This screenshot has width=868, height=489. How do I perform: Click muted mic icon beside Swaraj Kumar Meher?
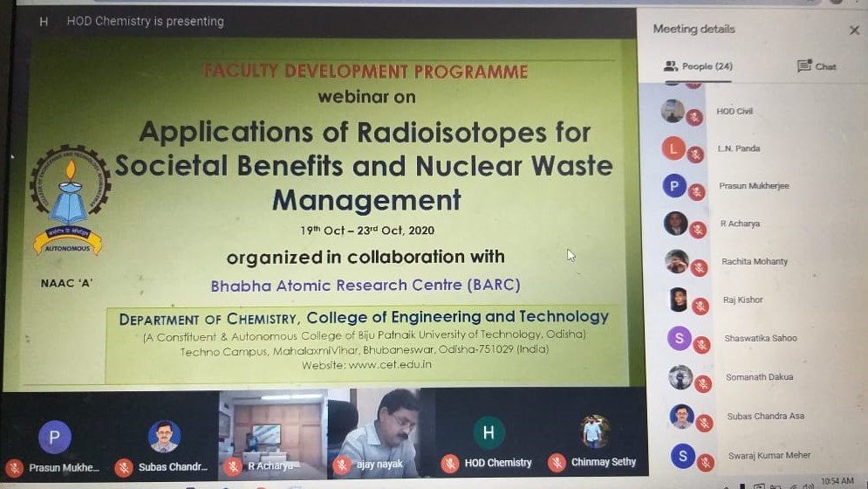pos(705,463)
